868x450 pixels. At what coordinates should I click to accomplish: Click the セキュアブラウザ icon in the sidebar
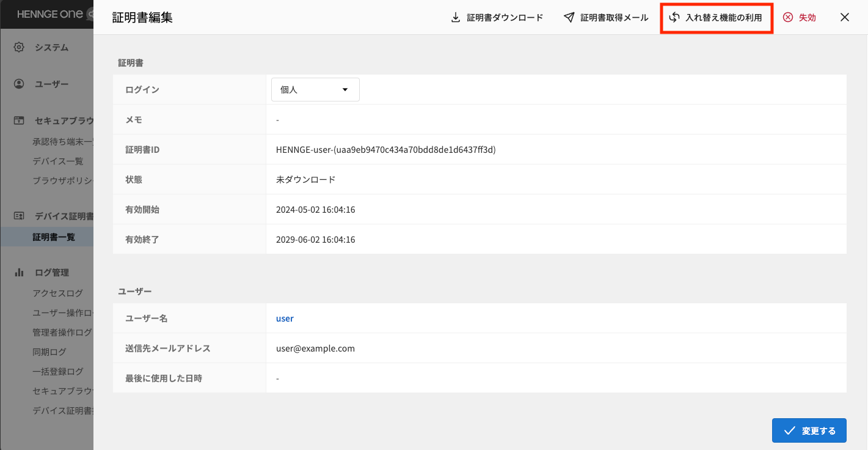[19, 120]
